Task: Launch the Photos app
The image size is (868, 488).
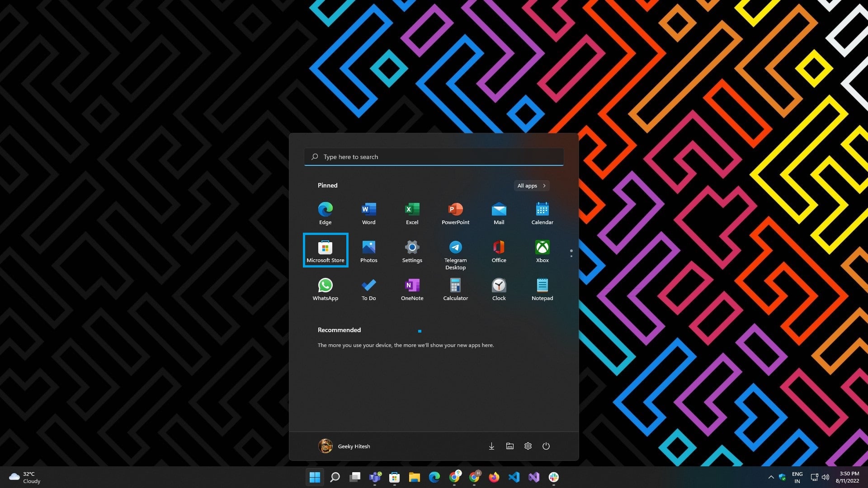Action: click(x=368, y=251)
